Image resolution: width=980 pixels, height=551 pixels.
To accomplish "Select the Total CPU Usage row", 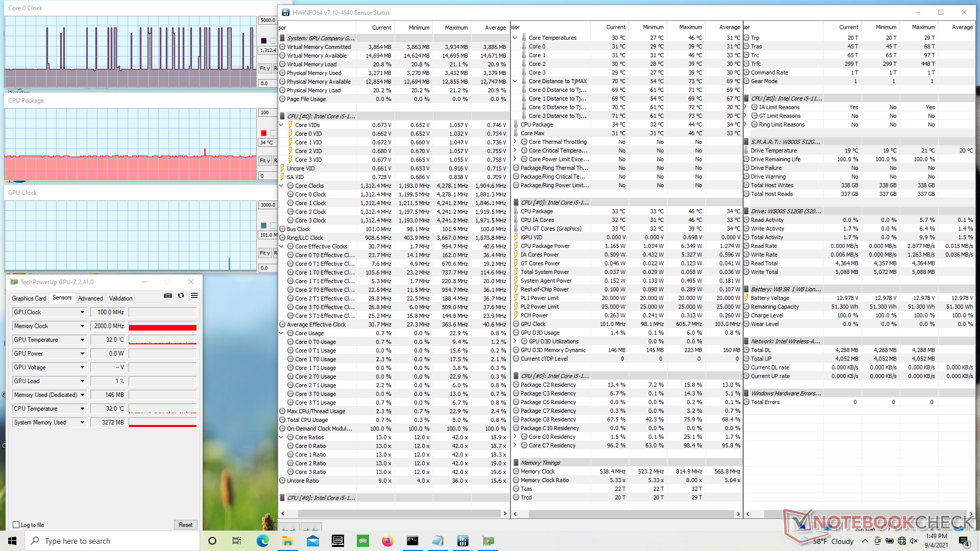I will pos(394,420).
